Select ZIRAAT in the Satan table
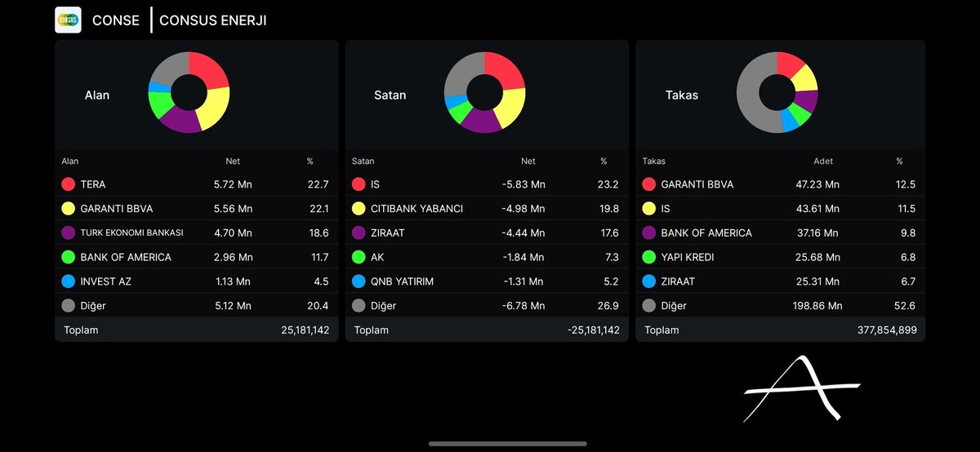 tap(388, 233)
